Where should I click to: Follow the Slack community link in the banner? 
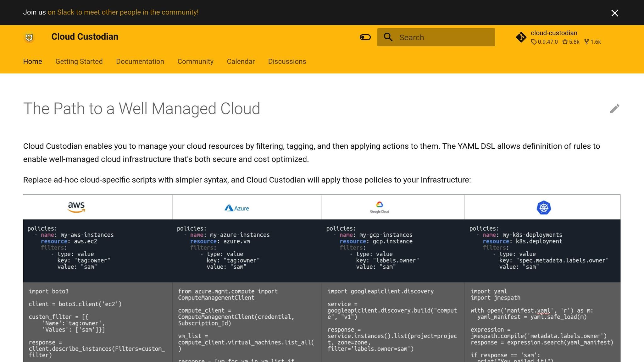123,12
